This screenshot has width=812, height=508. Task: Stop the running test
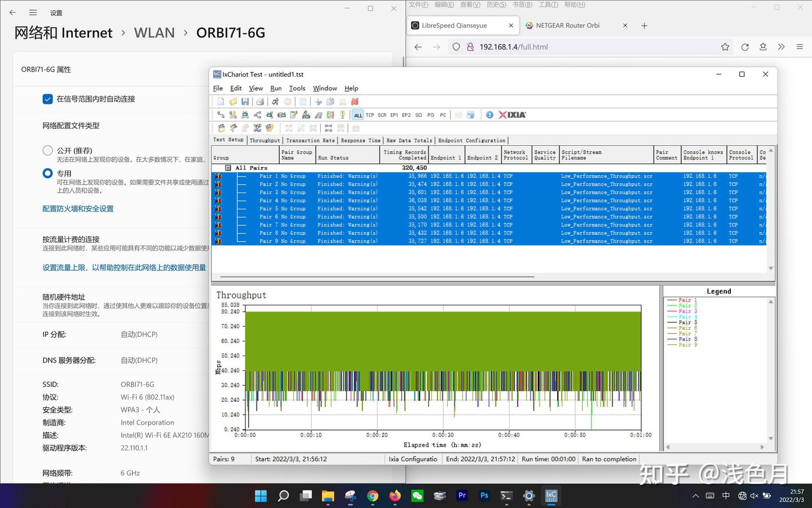288,102
